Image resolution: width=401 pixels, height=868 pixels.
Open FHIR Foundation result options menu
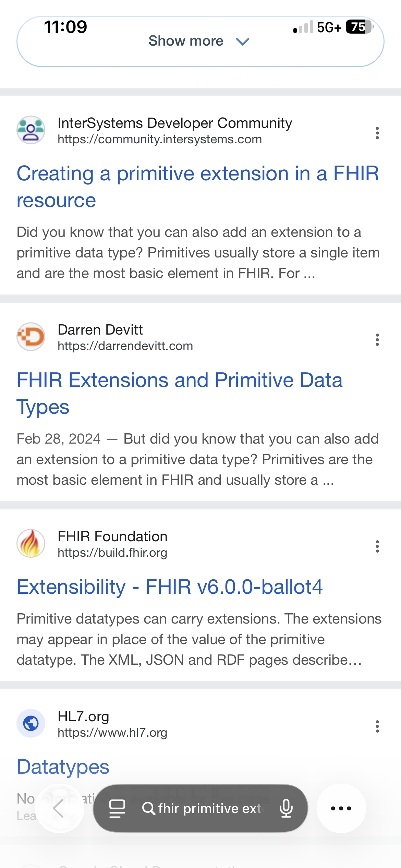coord(377,546)
